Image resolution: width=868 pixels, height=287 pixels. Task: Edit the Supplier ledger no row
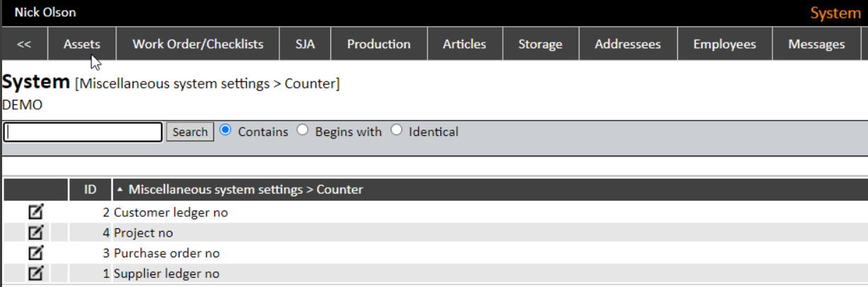click(35, 274)
